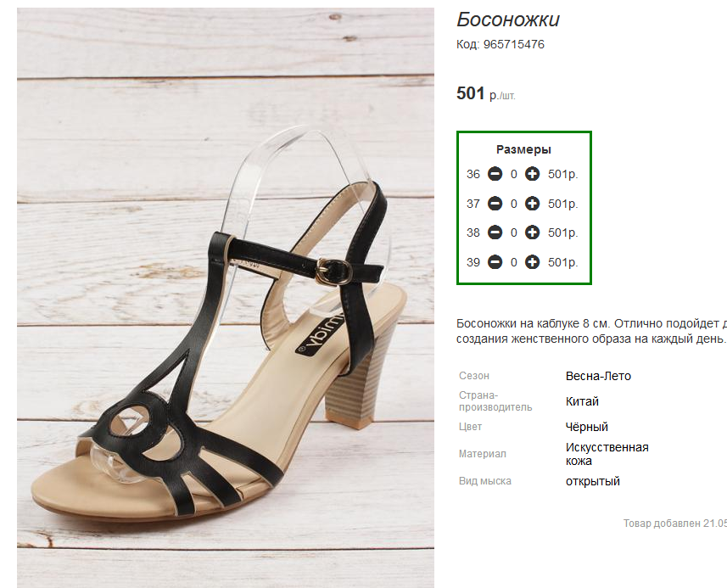The height and width of the screenshot is (588, 727).
Task: Click the sandal product photo
Action: [x=226, y=298]
